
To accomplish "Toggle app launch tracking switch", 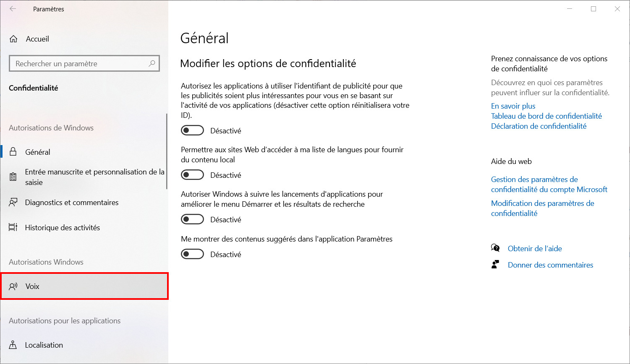I will click(x=192, y=219).
